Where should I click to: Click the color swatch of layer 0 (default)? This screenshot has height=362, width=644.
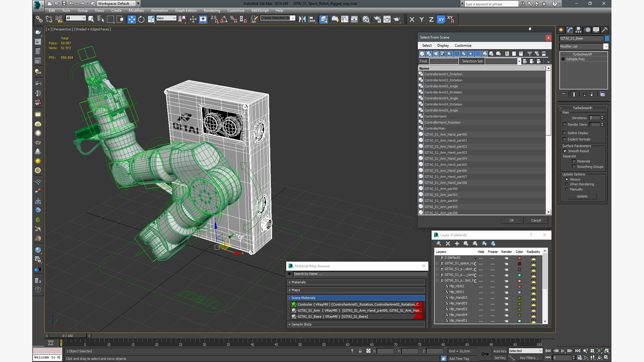pos(519,258)
